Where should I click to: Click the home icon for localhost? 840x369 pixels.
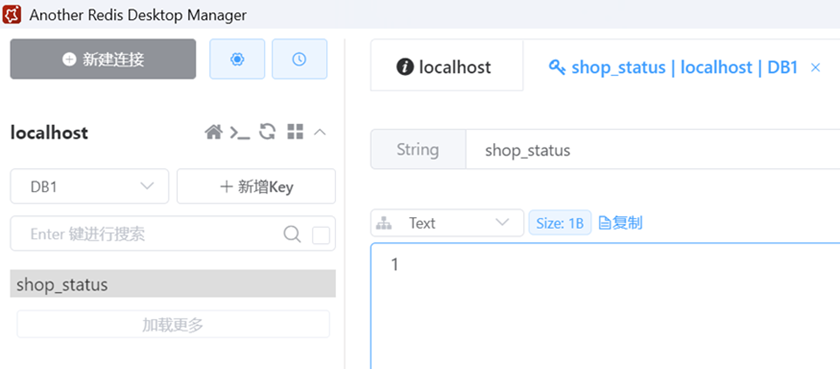tap(214, 132)
